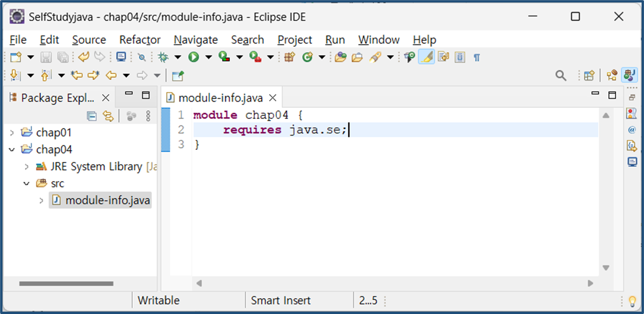Open the New wizard dropdown arrow
644x314 pixels.
[x=31, y=58]
